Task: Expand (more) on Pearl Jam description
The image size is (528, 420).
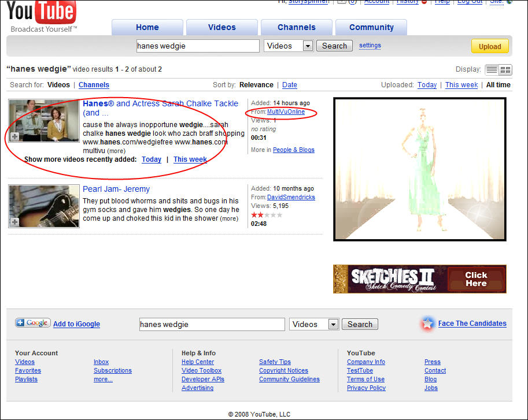Action: click(x=229, y=218)
